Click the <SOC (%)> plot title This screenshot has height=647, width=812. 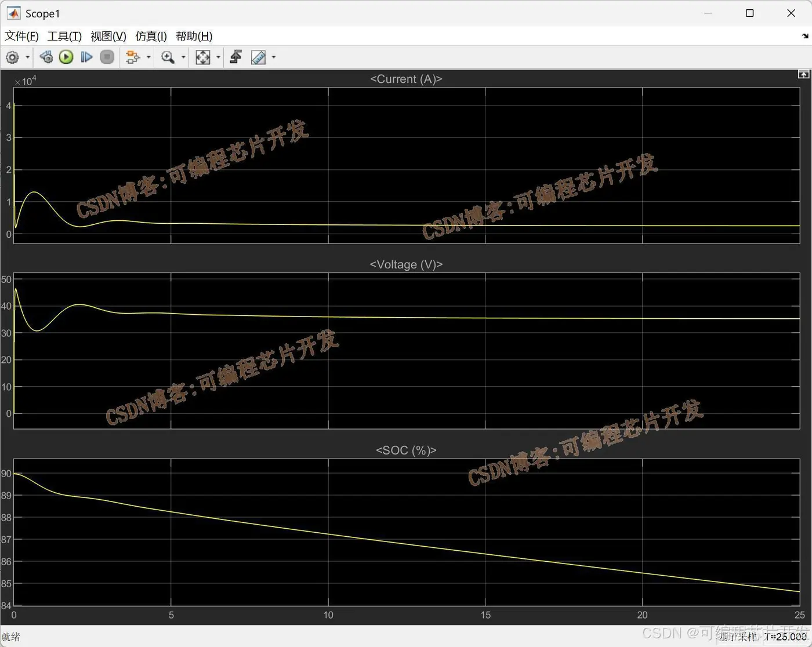point(406,450)
